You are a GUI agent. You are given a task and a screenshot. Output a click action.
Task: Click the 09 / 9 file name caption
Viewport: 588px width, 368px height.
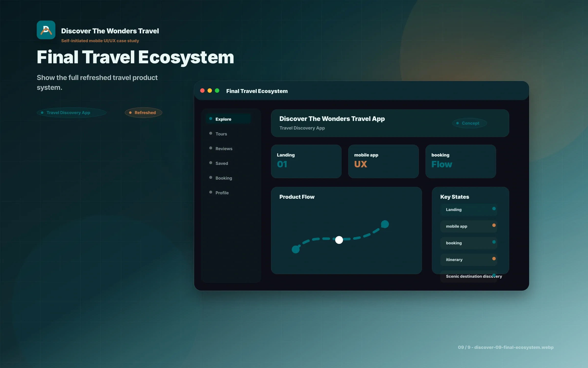click(x=506, y=347)
